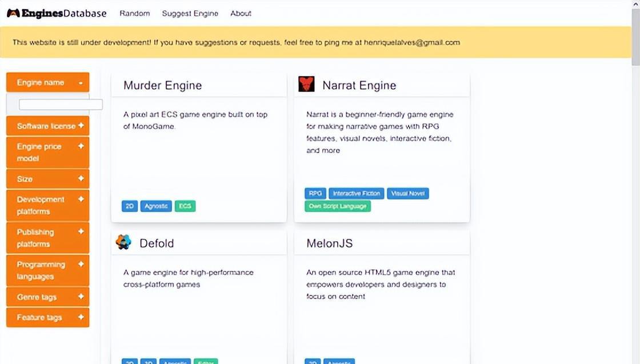Viewport: 640px width, 364px height.
Task: Click the Defold logo icon
Action: click(123, 242)
